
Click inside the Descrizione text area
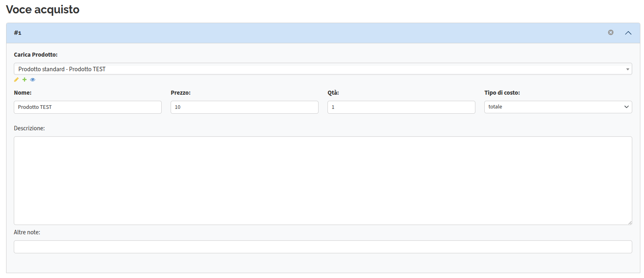click(x=323, y=180)
